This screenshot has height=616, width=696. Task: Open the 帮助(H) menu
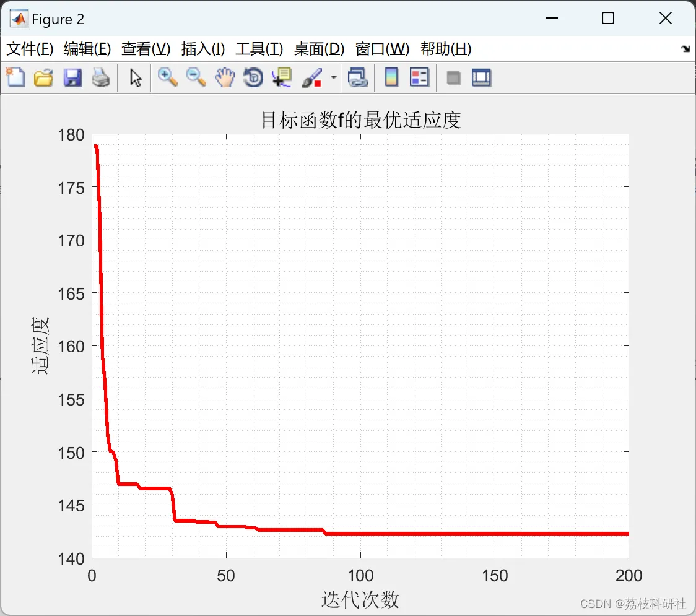446,49
